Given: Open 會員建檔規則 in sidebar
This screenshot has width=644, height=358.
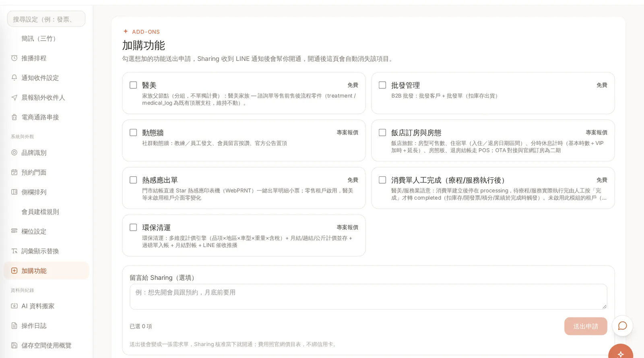Looking at the screenshot, I should 46,212.
